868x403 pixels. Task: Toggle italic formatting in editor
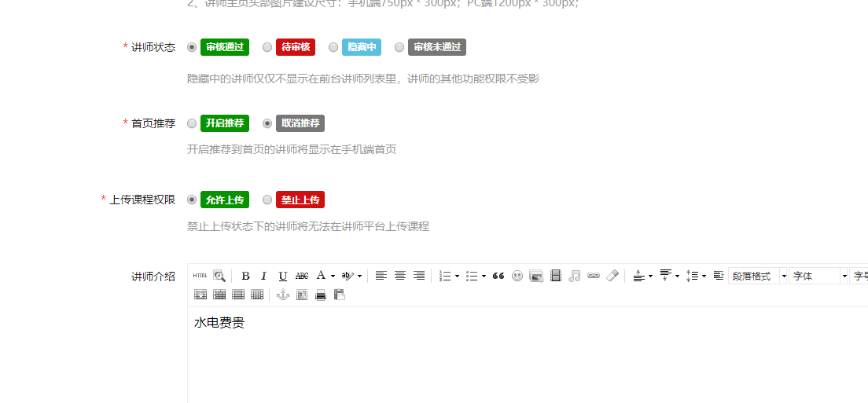(x=264, y=276)
